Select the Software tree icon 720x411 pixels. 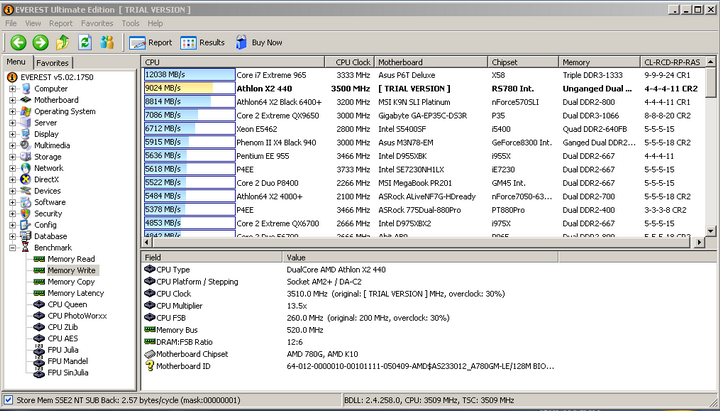(x=26, y=202)
